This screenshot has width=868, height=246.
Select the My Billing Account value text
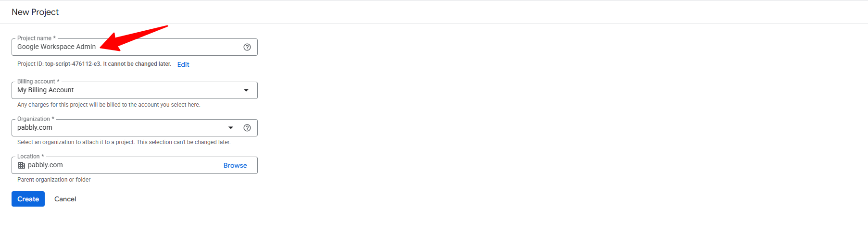point(46,90)
